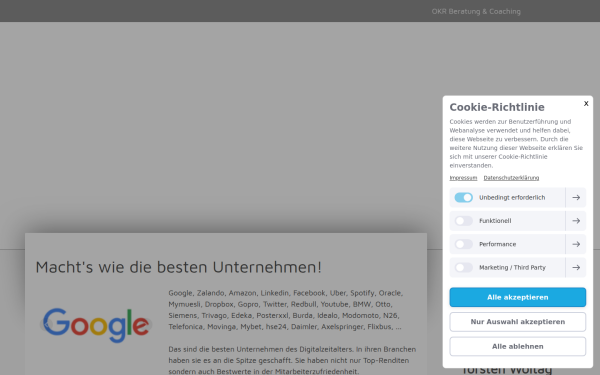Expand details arrow for Marketing / Third Party
The image size is (600, 375).
point(576,267)
